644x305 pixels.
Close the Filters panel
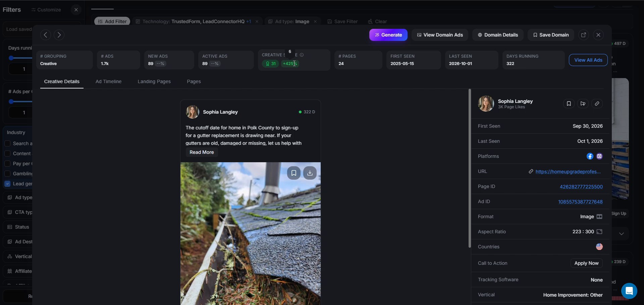[x=76, y=10]
